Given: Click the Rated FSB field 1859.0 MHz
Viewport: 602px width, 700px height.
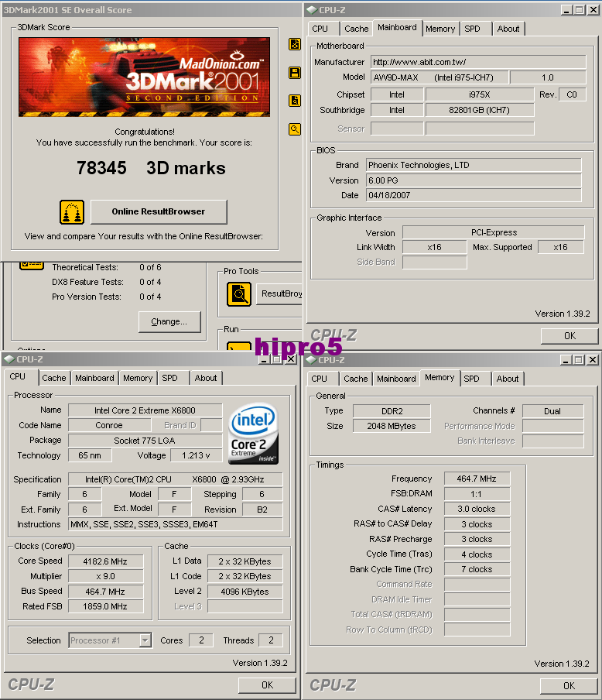Looking at the screenshot, I should 105,606.
